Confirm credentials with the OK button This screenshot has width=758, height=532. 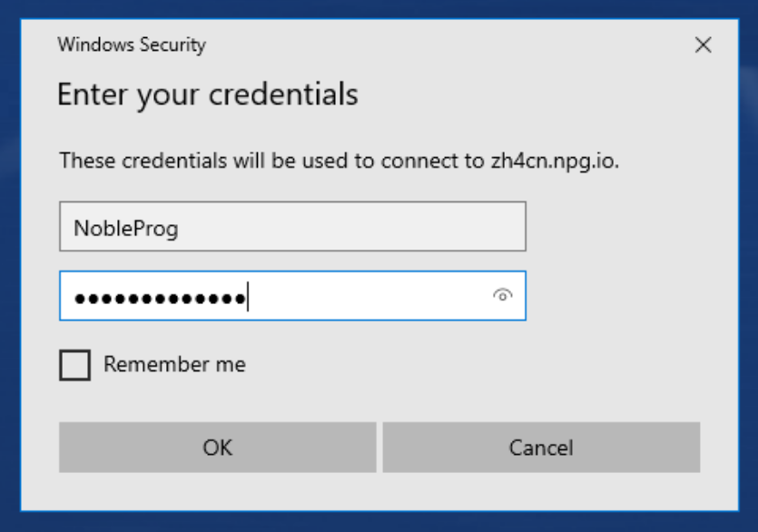click(218, 448)
